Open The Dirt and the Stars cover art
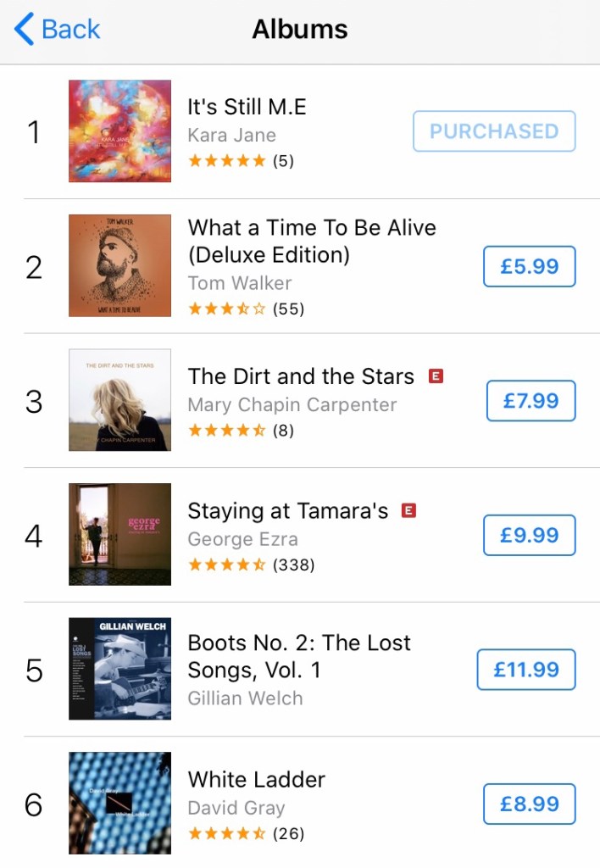Viewport: 600px width, 868px height. (x=119, y=400)
